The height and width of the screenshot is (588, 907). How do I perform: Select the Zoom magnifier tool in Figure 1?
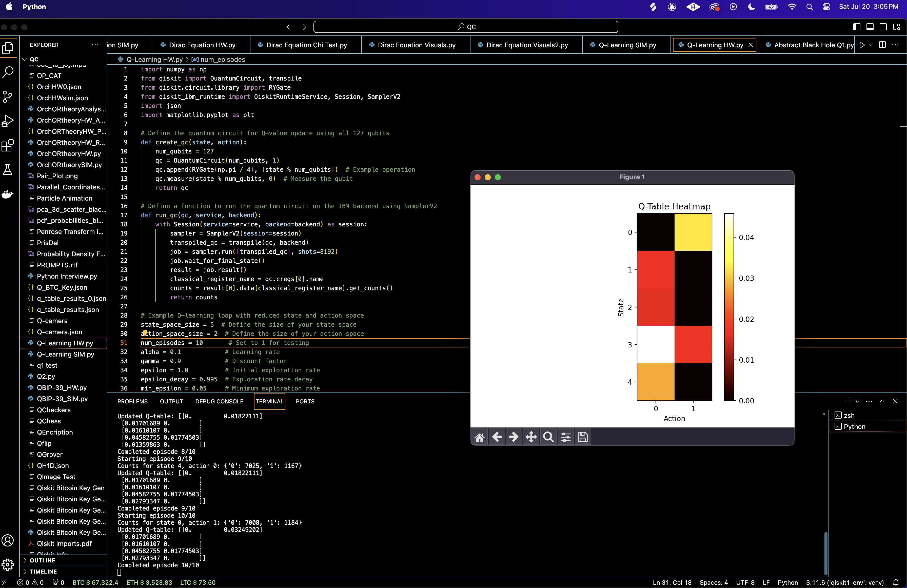point(548,437)
